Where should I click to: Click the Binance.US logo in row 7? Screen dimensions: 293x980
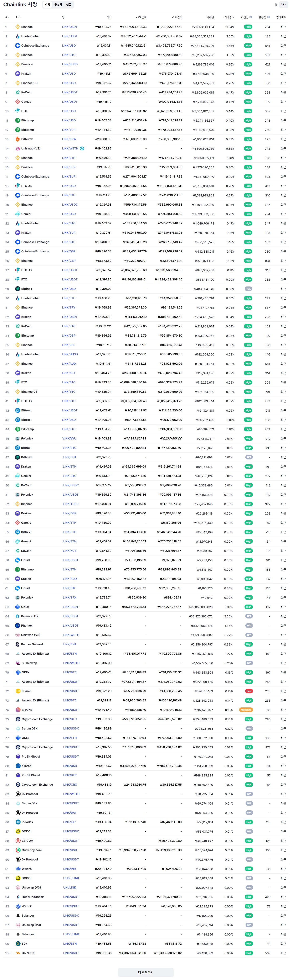pyautogui.click(x=17, y=83)
